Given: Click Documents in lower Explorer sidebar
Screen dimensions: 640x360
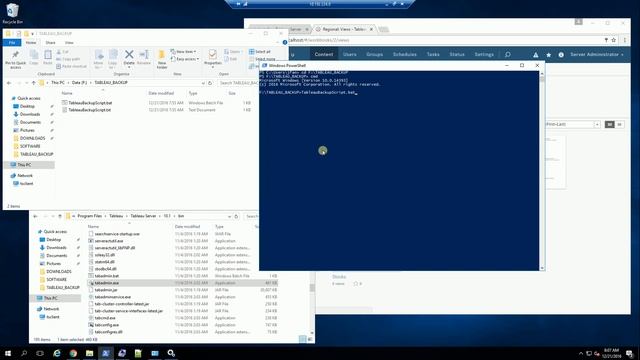Looking at the screenshot, I should tap(56, 256).
